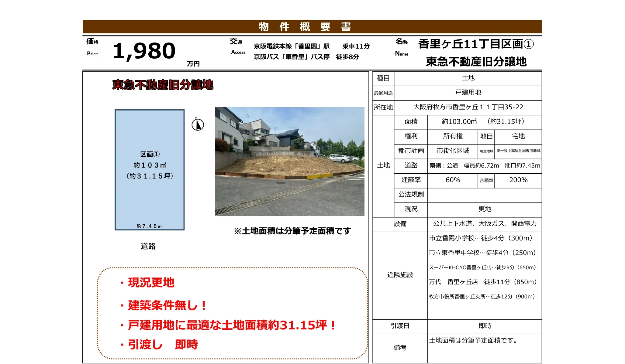Click the 建蔽率 label
Image resolution: width=625 pixels, height=364 pixels.
[411, 180]
